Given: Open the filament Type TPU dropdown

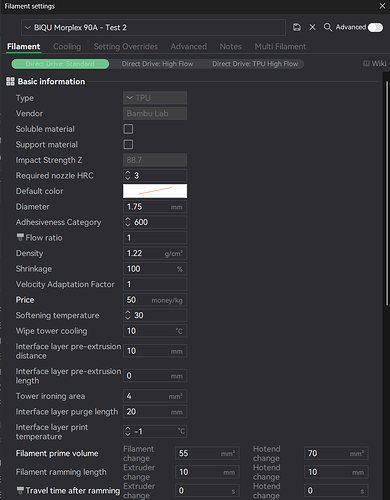Looking at the screenshot, I should point(155,98).
